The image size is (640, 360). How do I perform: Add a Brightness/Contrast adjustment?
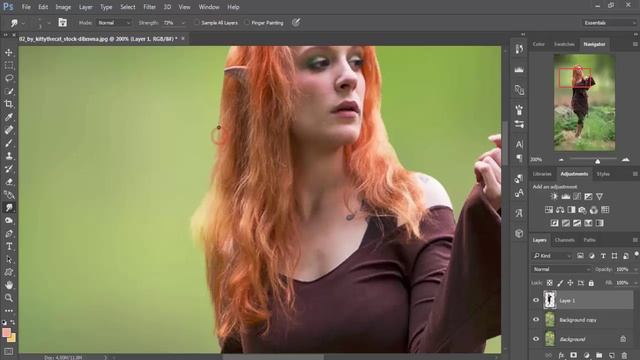coord(554,197)
